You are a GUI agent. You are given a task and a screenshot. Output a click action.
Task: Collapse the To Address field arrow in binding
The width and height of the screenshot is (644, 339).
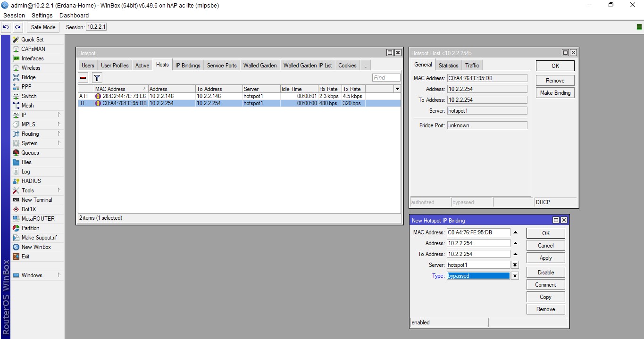(515, 254)
